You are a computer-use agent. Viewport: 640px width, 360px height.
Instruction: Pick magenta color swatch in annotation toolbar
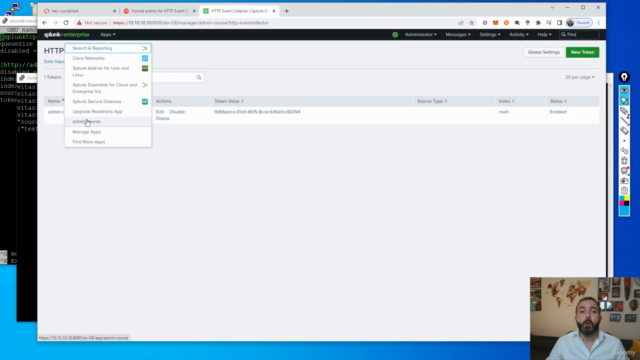coord(622,203)
